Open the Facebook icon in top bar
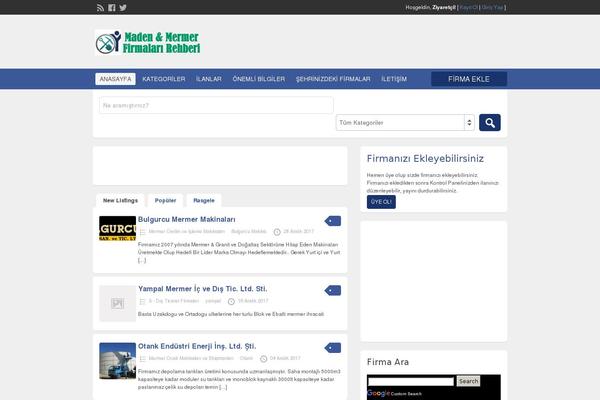This screenshot has width=600, height=400. point(112,8)
